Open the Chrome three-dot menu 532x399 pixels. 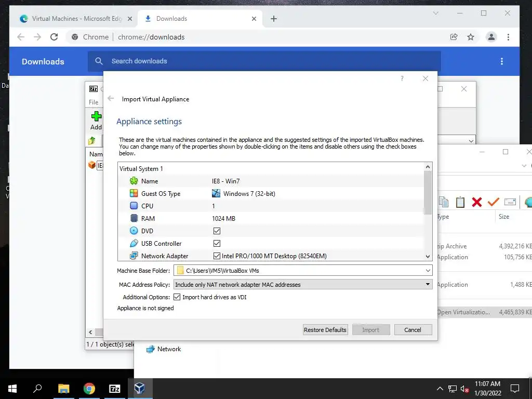pyautogui.click(x=508, y=37)
